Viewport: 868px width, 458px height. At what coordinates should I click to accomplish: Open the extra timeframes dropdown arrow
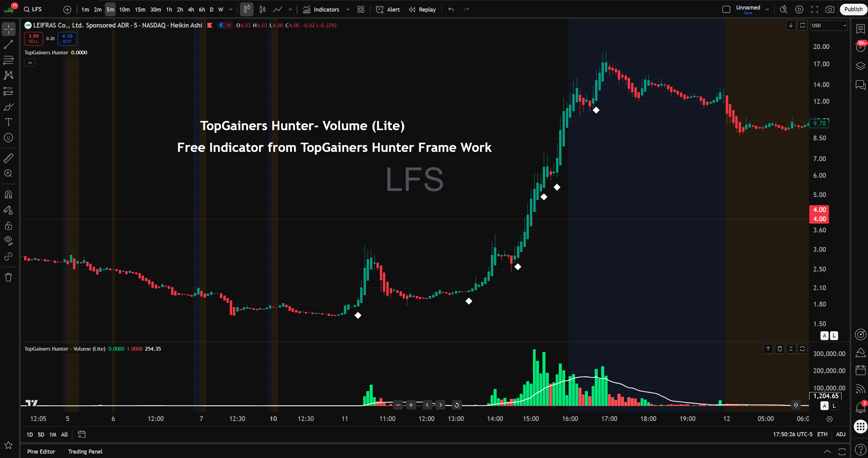(230, 10)
